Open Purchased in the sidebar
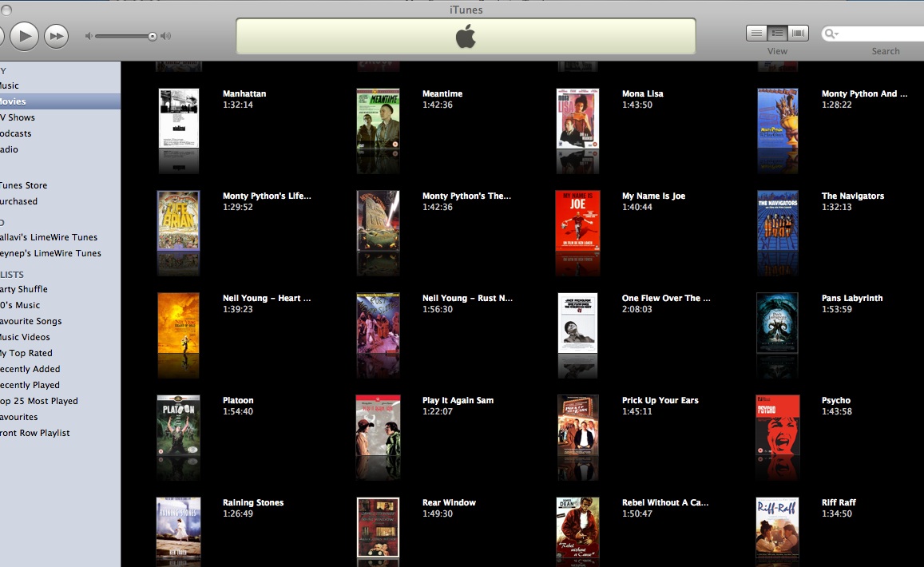Screen dimensions: 924x567 coord(60,201)
